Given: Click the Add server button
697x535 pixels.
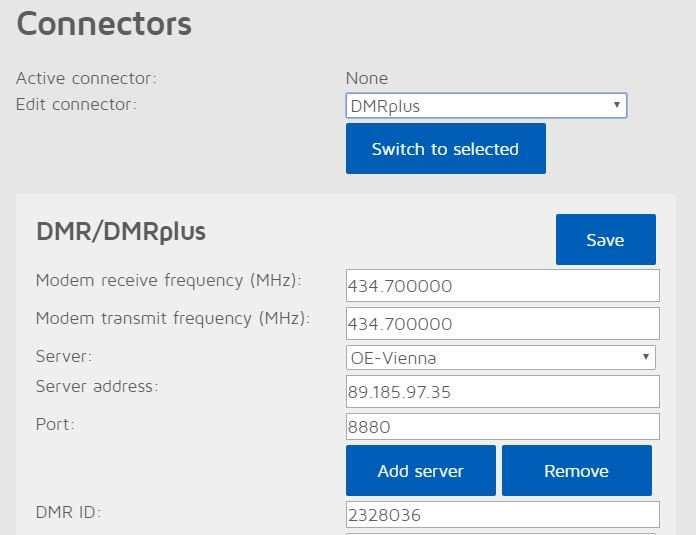Looking at the screenshot, I should [x=421, y=471].
